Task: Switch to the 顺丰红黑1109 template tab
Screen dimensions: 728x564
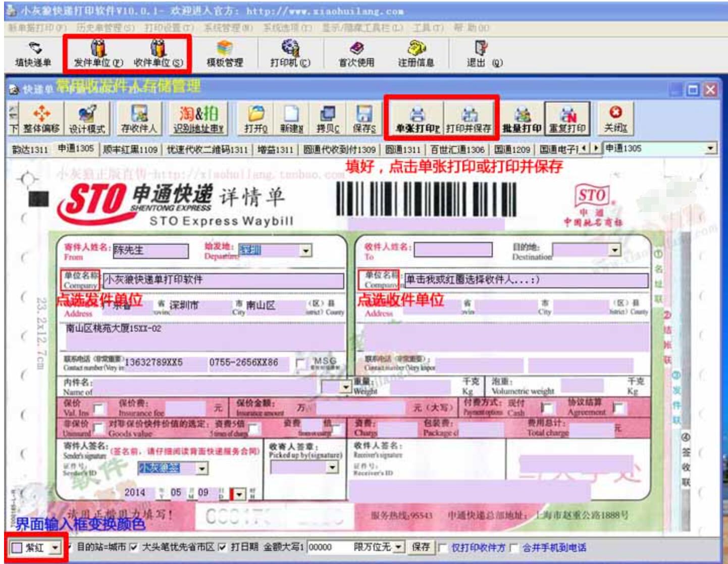Action: [130, 149]
